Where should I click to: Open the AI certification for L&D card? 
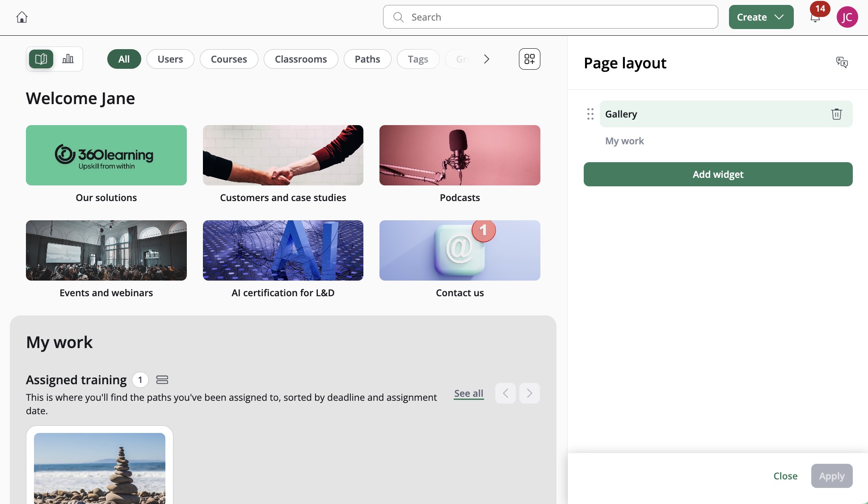pyautogui.click(x=283, y=250)
